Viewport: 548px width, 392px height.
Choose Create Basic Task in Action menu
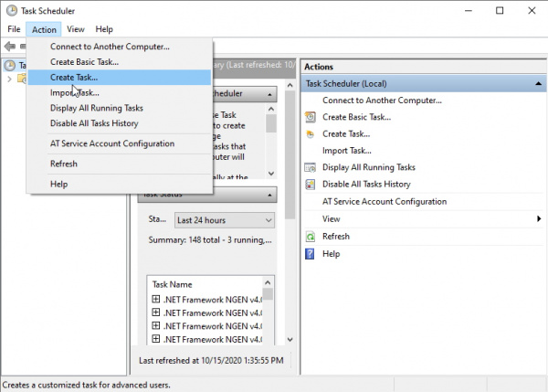120,62
